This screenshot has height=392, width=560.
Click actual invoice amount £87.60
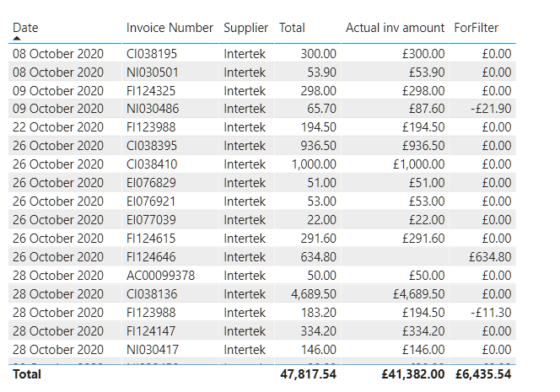click(x=427, y=109)
